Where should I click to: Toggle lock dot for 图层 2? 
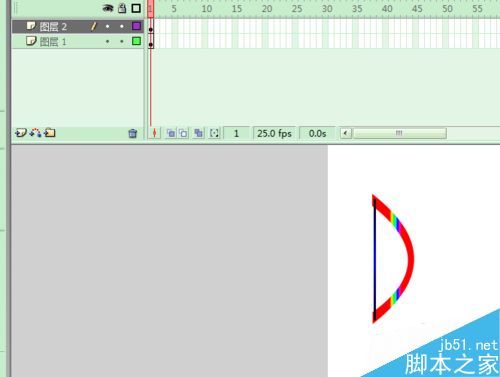[x=122, y=26]
